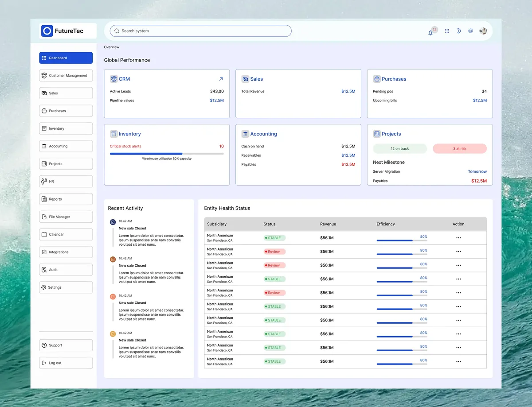Open action menu for fifth table row
Viewport: 532px width, 407px height.
click(x=458, y=293)
